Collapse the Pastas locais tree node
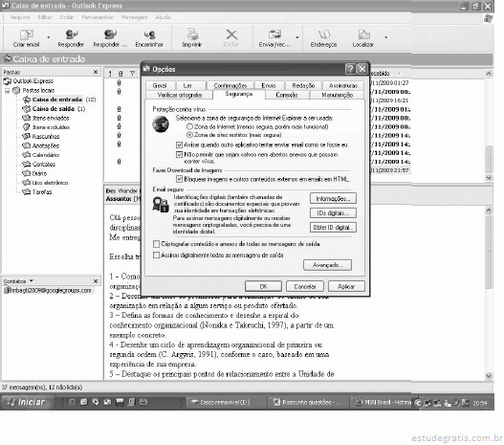 pyautogui.click(x=7, y=90)
